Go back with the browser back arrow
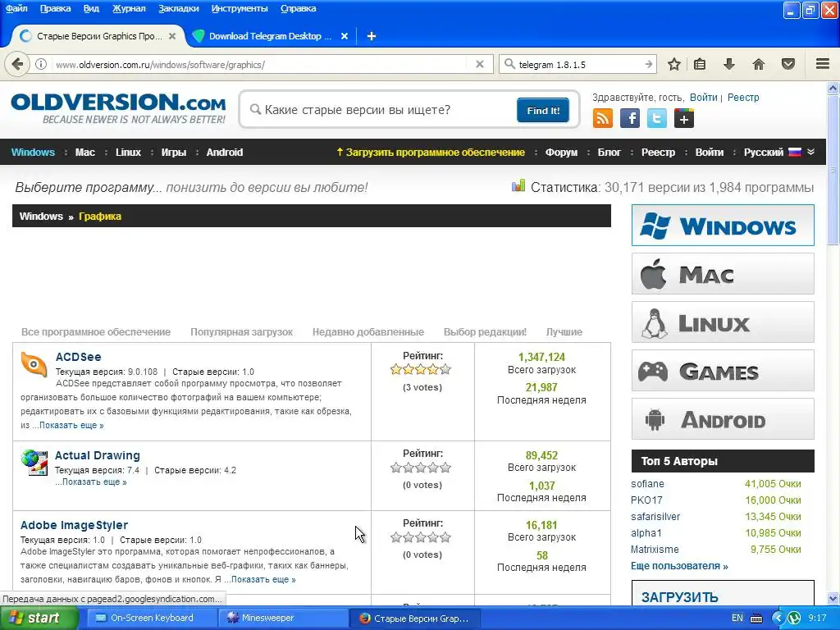 click(x=17, y=64)
